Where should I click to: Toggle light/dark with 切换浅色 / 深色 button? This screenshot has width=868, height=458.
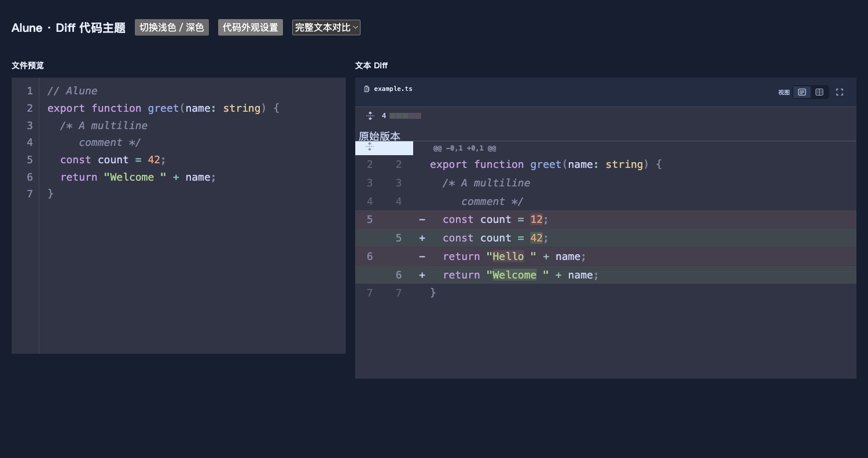pyautogui.click(x=172, y=27)
